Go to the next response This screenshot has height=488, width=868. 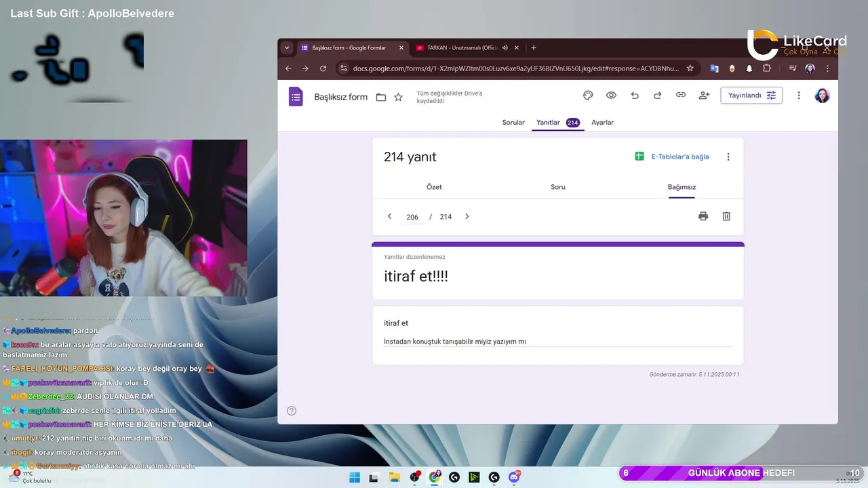[x=467, y=216]
